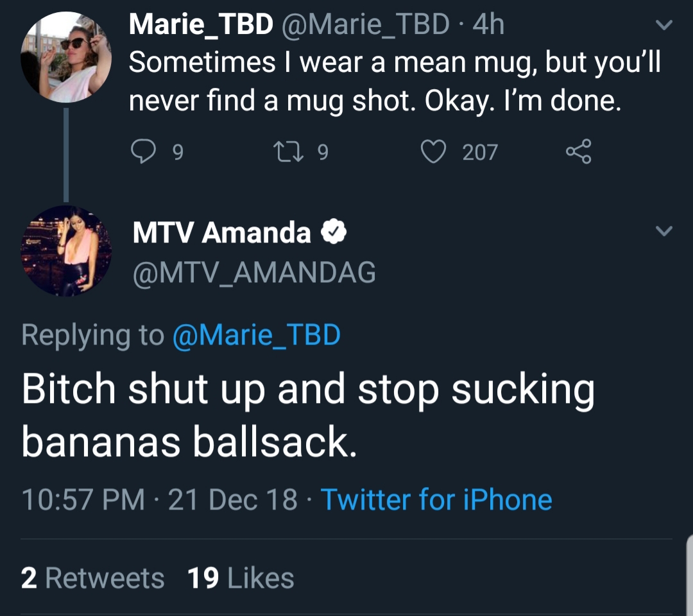
Task: Click the 207 likes count
Action: coord(480,152)
